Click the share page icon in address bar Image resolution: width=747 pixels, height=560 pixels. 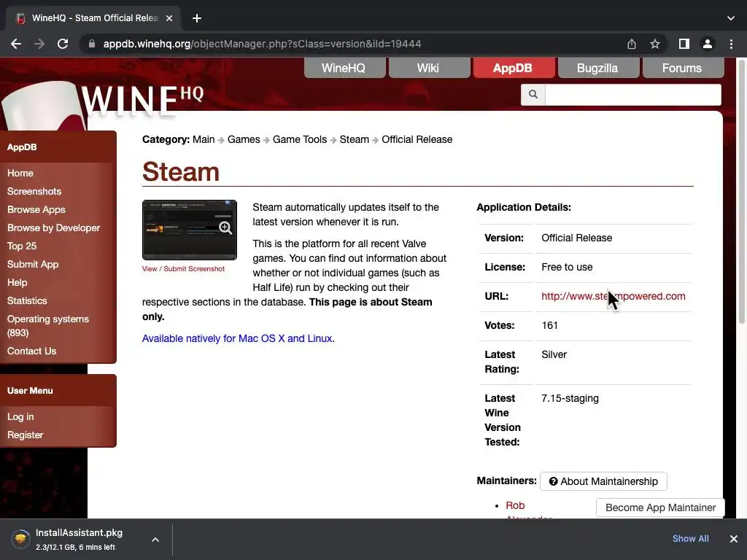coord(632,44)
